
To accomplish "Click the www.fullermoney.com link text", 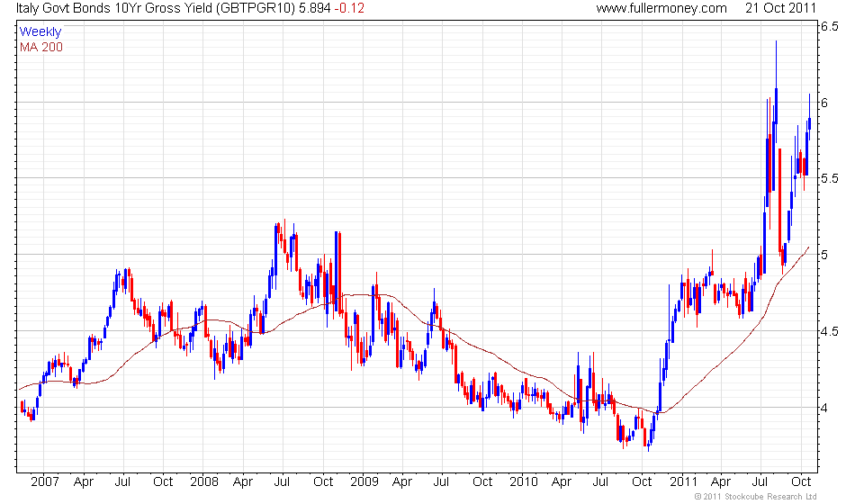I will [x=661, y=8].
